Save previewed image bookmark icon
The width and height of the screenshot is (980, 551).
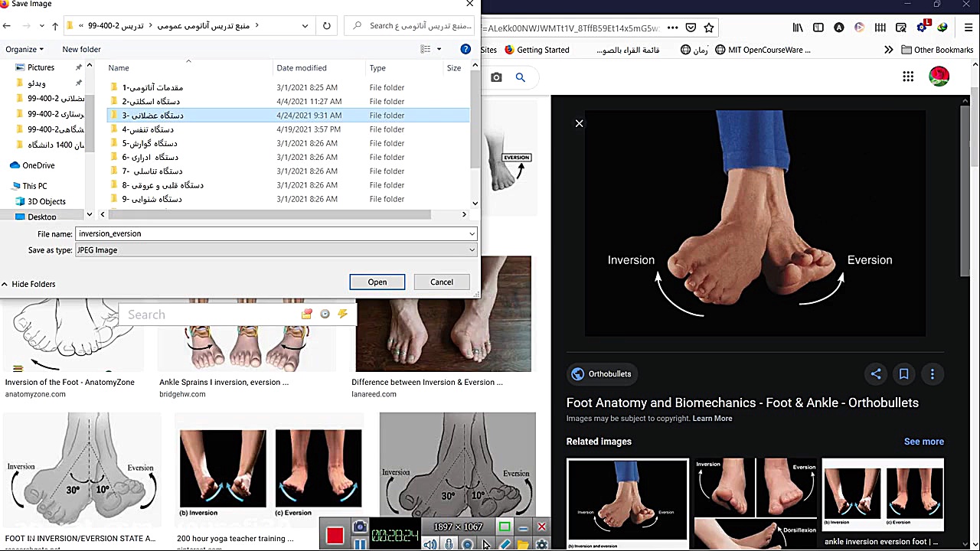[x=903, y=374]
